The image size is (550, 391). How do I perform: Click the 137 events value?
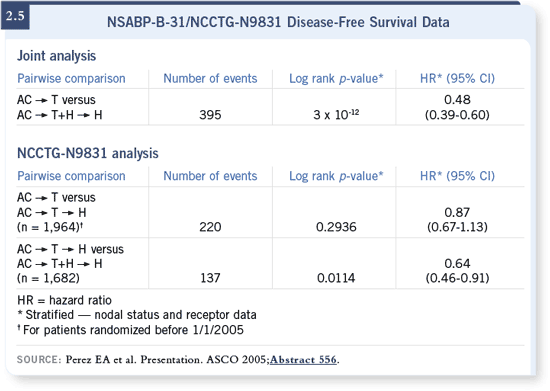point(210,278)
